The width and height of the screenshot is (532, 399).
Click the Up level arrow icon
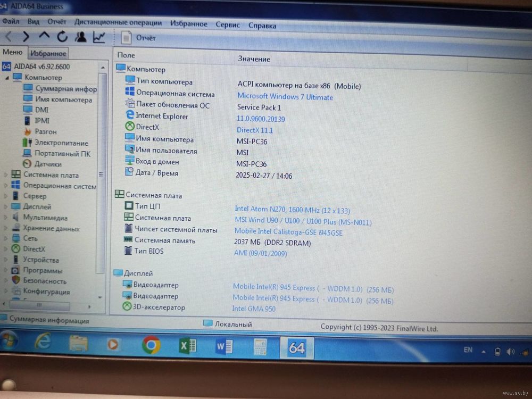pyautogui.click(x=44, y=36)
